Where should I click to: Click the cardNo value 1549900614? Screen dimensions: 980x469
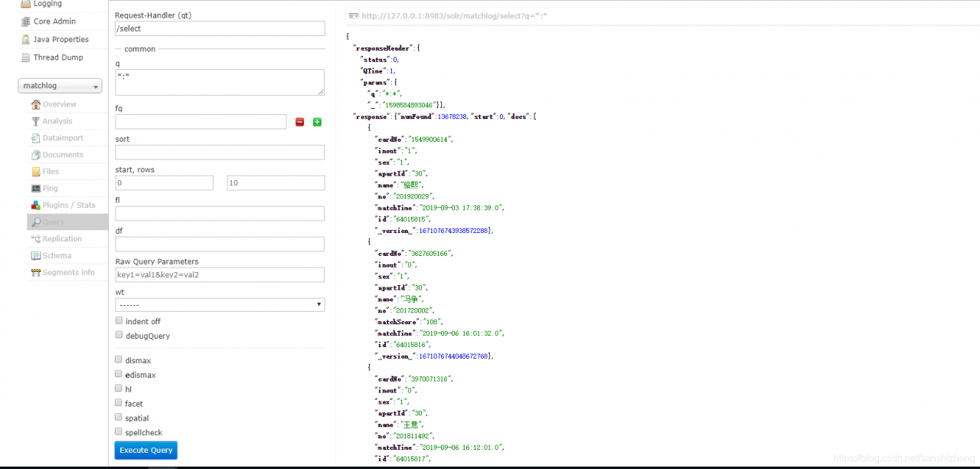[430, 139]
